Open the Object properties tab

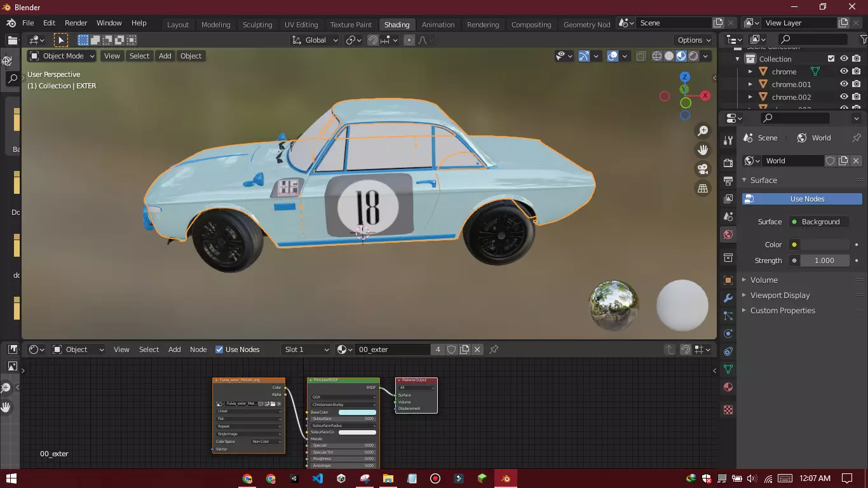point(728,280)
